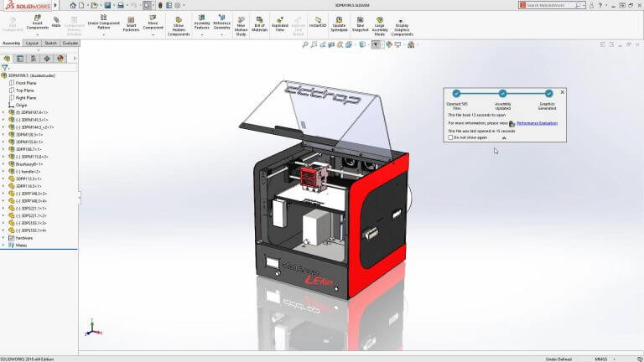
Task: Close the file open progress popup
Action: 563,92
